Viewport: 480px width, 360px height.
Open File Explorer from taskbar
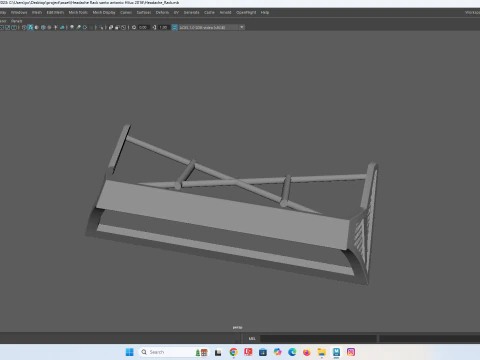click(321, 352)
